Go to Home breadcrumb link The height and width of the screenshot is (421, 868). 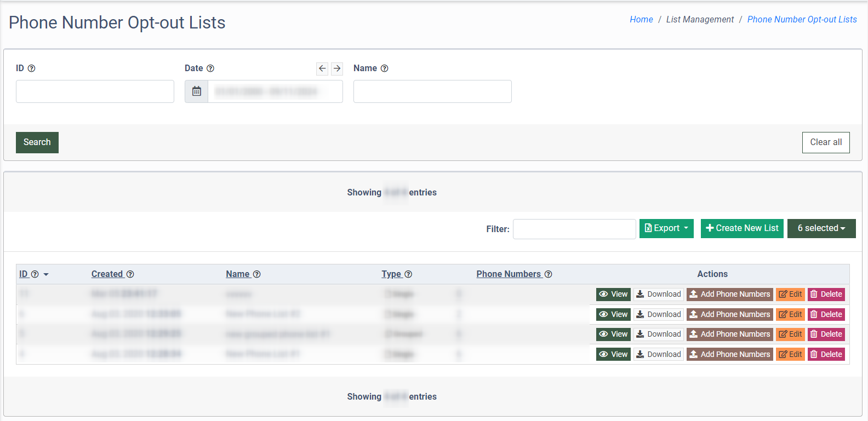click(641, 20)
